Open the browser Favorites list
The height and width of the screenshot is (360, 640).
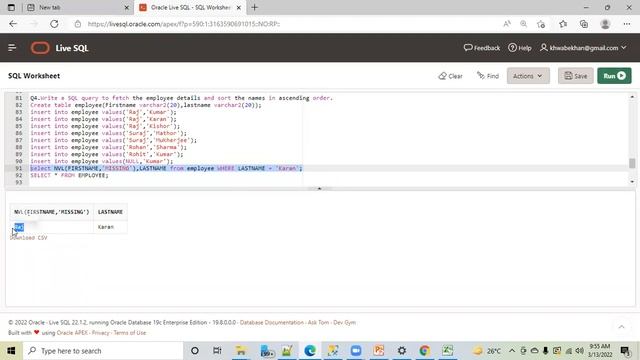[x=563, y=24]
